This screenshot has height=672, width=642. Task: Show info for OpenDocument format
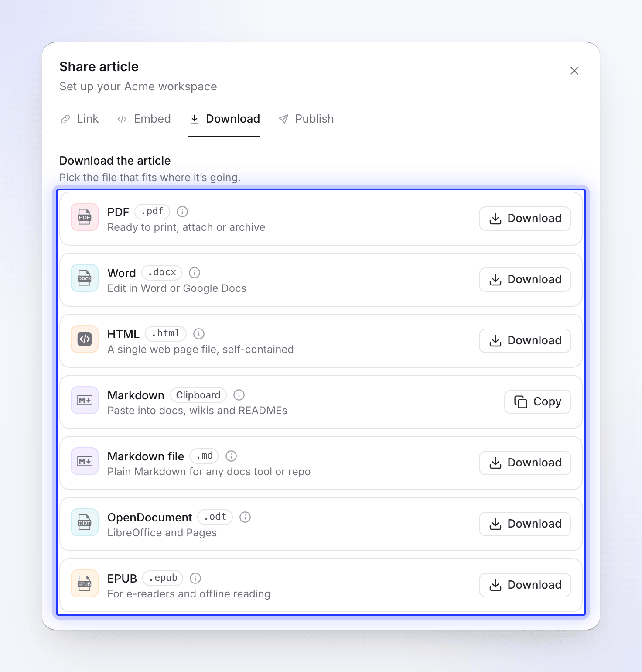(x=245, y=517)
